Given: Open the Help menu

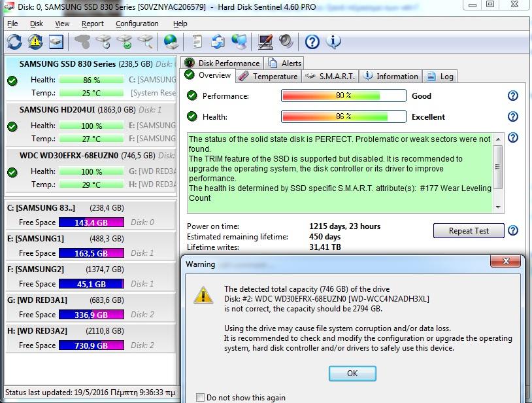Looking at the screenshot, I should 180,24.
